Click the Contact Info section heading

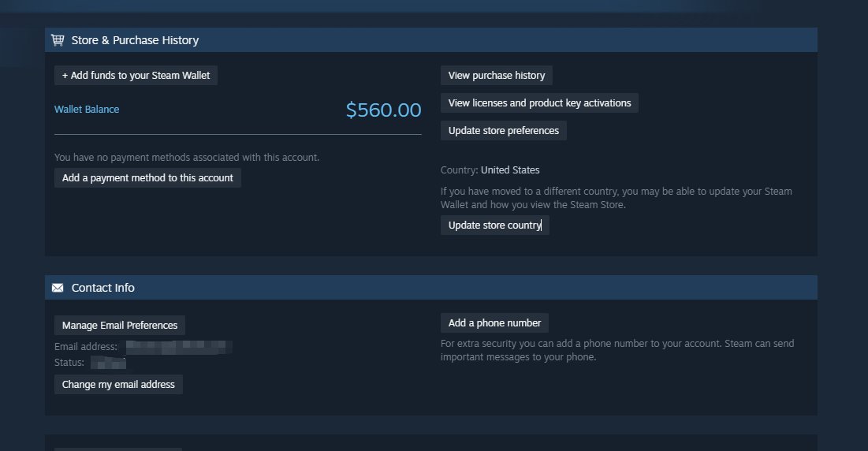coord(103,289)
